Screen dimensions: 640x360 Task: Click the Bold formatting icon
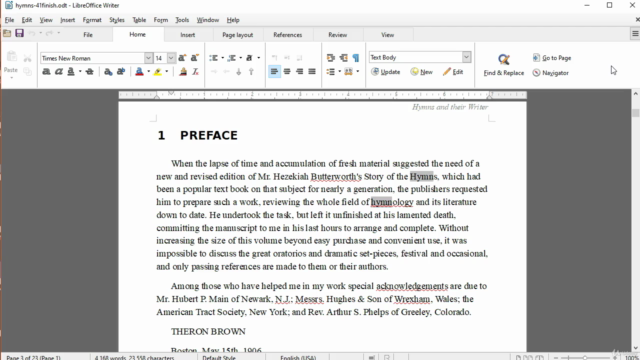click(46, 72)
